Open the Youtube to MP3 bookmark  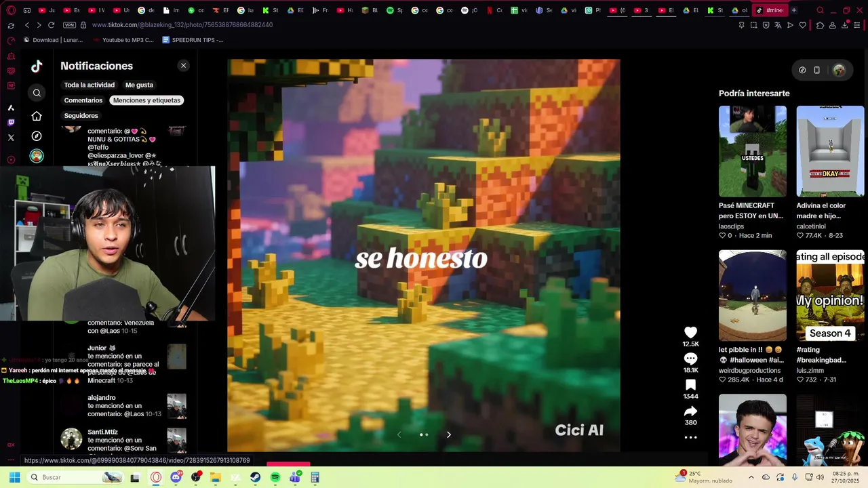[x=122, y=40]
